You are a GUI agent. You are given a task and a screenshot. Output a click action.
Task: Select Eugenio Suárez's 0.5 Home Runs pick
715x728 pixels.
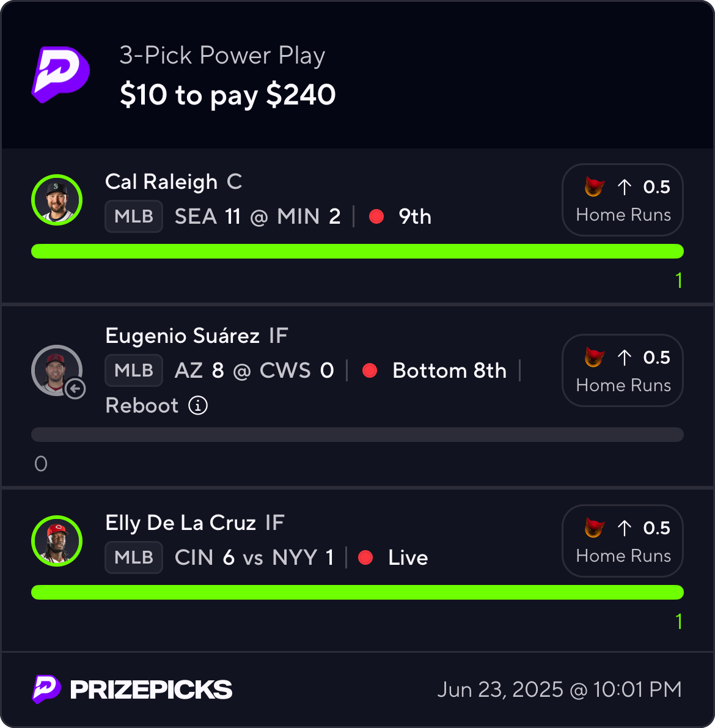(x=622, y=370)
